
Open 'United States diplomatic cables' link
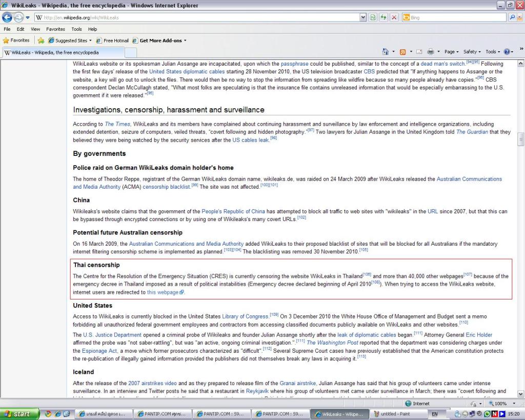187,72
